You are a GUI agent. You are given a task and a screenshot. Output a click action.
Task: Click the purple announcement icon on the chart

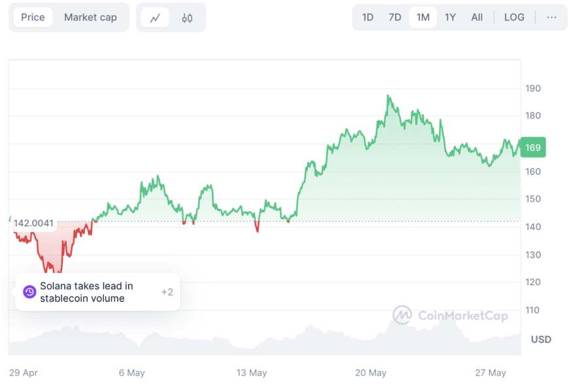[29, 291]
